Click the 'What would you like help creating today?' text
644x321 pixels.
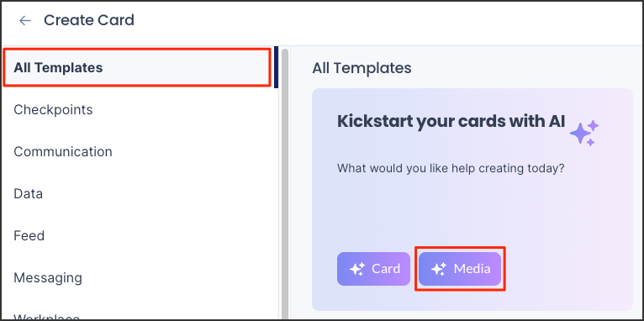[x=451, y=168]
